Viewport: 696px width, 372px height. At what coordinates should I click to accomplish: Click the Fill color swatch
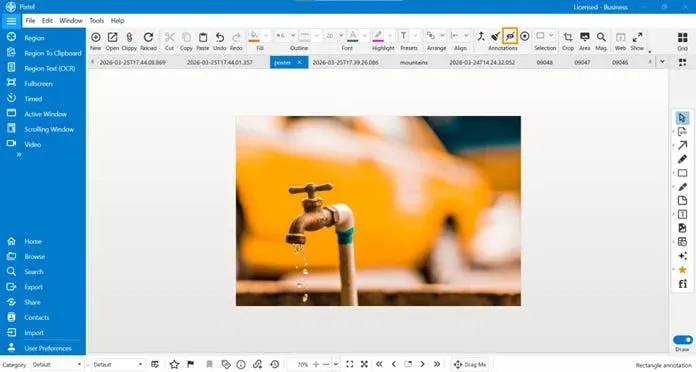click(254, 36)
